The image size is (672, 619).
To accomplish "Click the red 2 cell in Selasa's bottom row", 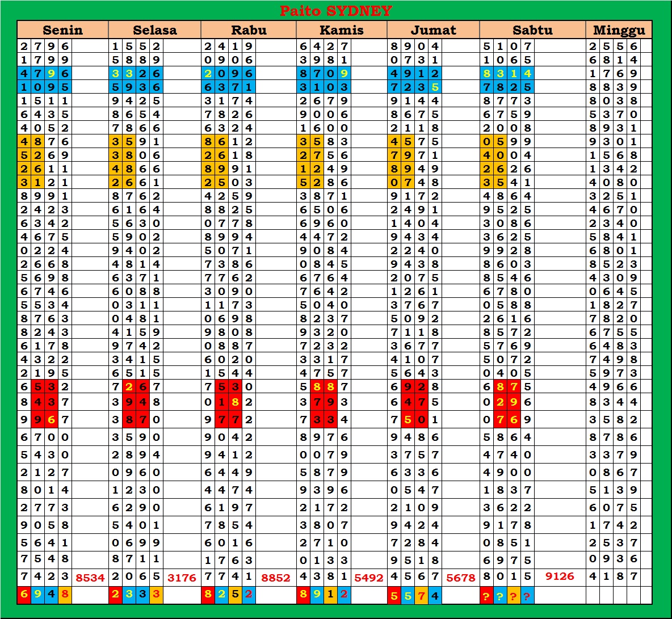I will coord(116,595).
